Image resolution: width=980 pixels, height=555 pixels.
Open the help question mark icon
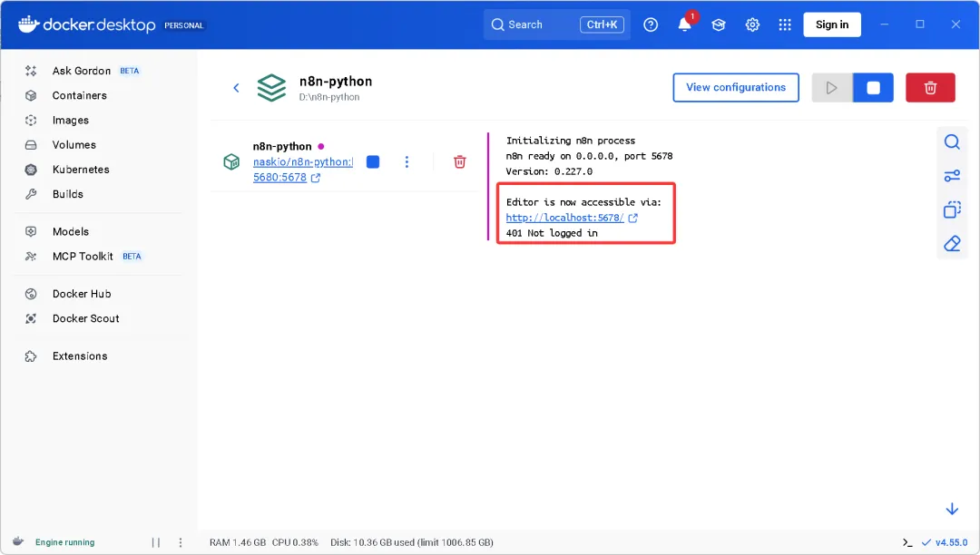[651, 24]
